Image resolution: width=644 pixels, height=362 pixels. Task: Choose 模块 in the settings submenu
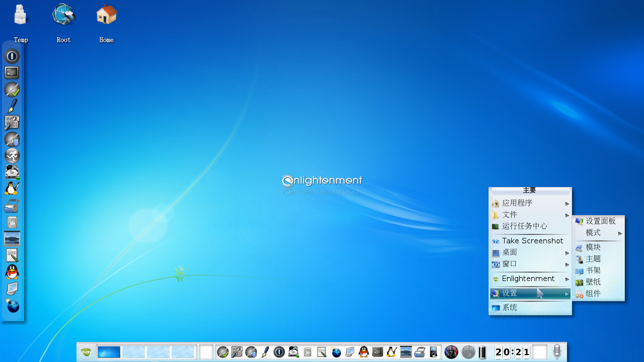(599, 247)
